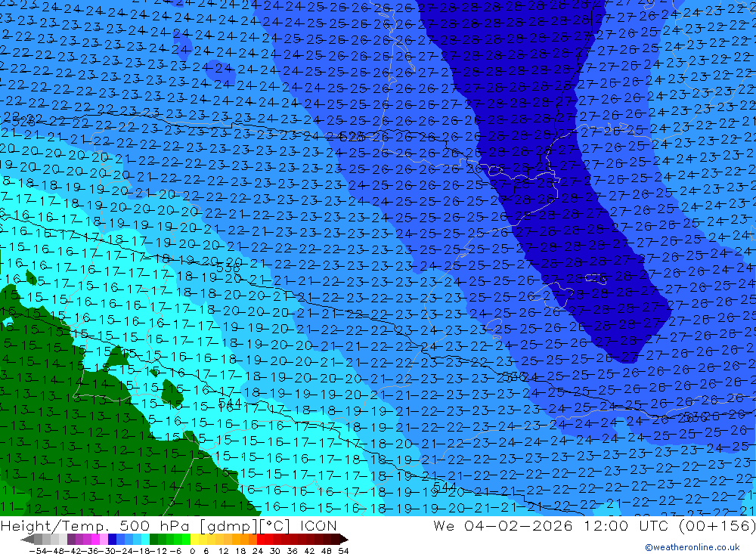The height and width of the screenshot is (554, 756).
Task: Select the bright red legend swatch above 24
Action: pos(261,540)
